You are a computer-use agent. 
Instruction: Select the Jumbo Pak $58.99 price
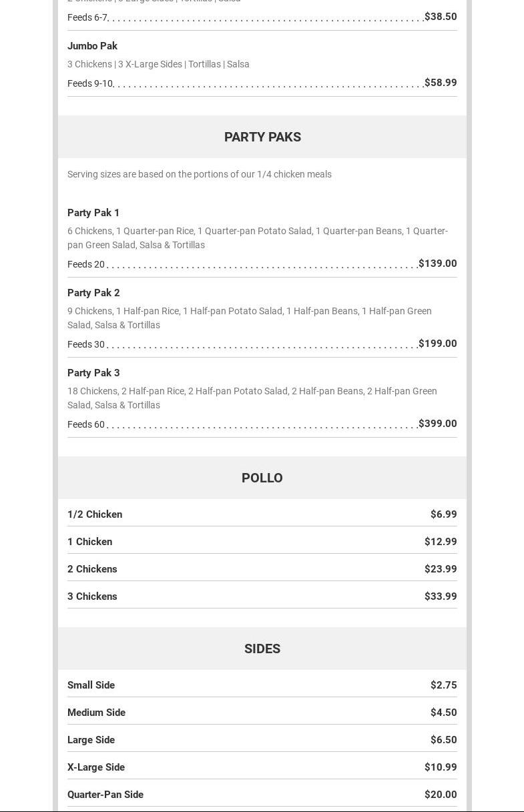[x=441, y=83]
